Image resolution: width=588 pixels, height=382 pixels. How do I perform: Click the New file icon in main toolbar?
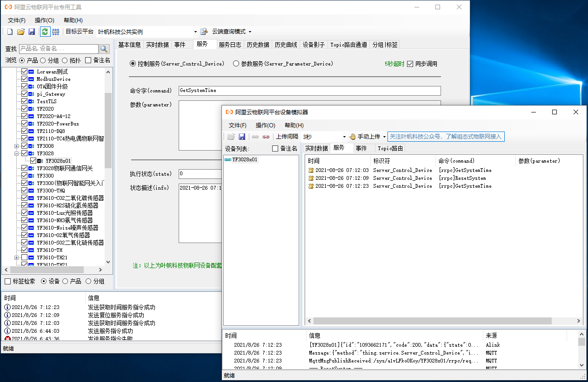[x=10, y=32]
